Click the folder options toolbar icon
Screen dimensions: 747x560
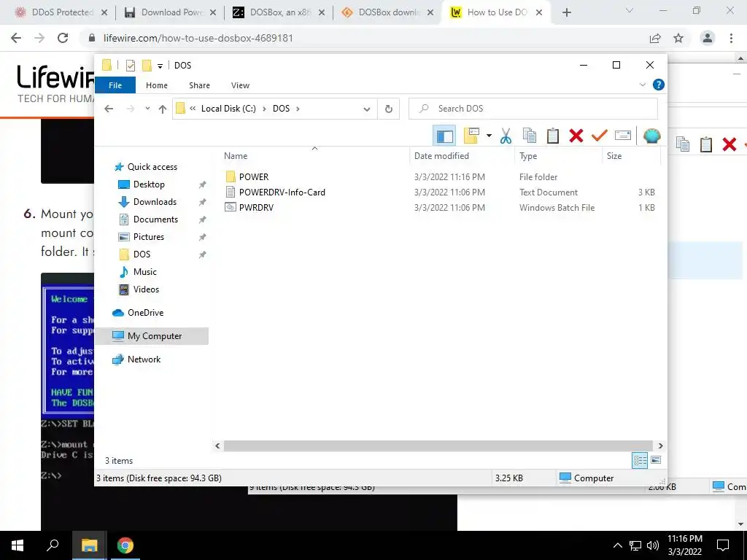point(471,136)
